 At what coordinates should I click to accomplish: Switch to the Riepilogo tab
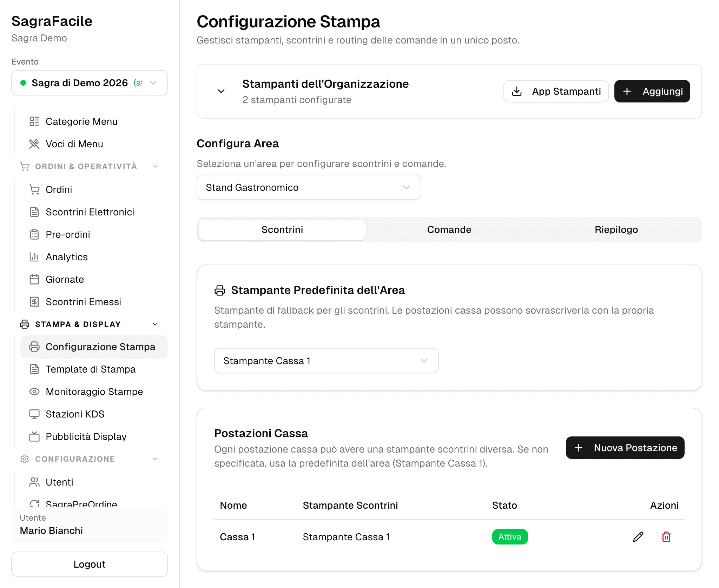(616, 229)
